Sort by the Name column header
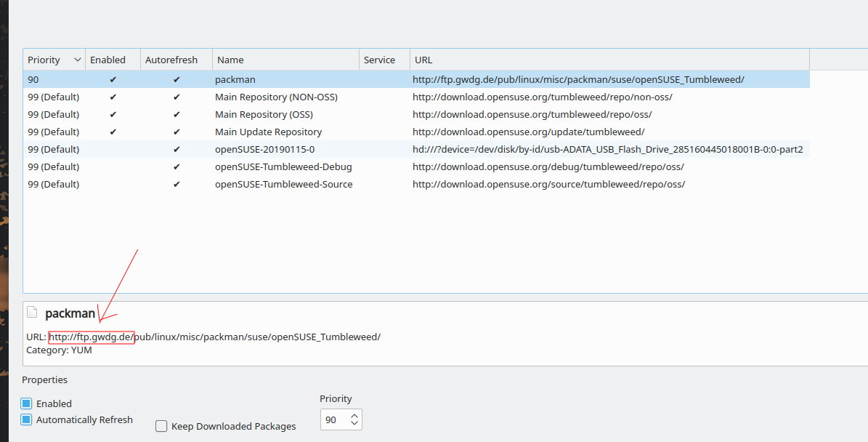868x442 pixels. tap(285, 60)
